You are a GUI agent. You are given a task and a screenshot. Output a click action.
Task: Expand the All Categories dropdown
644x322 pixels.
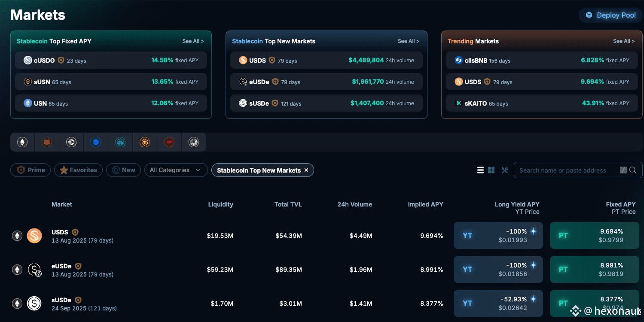tap(176, 170)
